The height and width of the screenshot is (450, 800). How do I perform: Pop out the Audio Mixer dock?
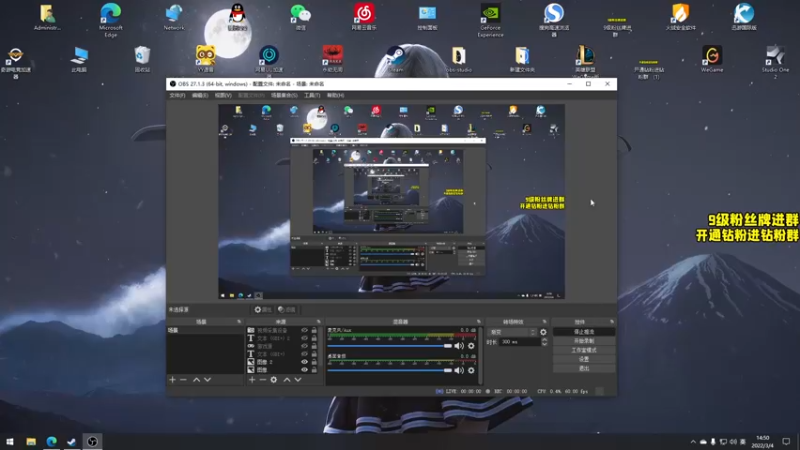479,322
